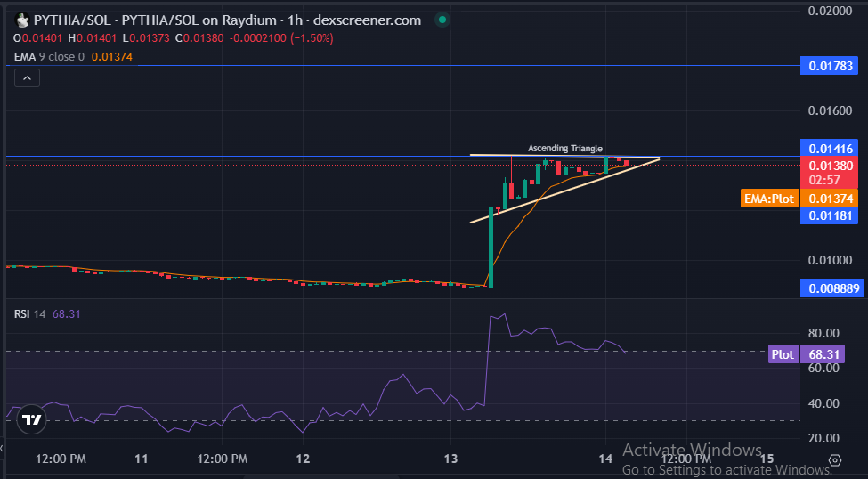The image size is (868, 479).
Task: Click the 68.31 RSI value label
Action: coord(822,354)
